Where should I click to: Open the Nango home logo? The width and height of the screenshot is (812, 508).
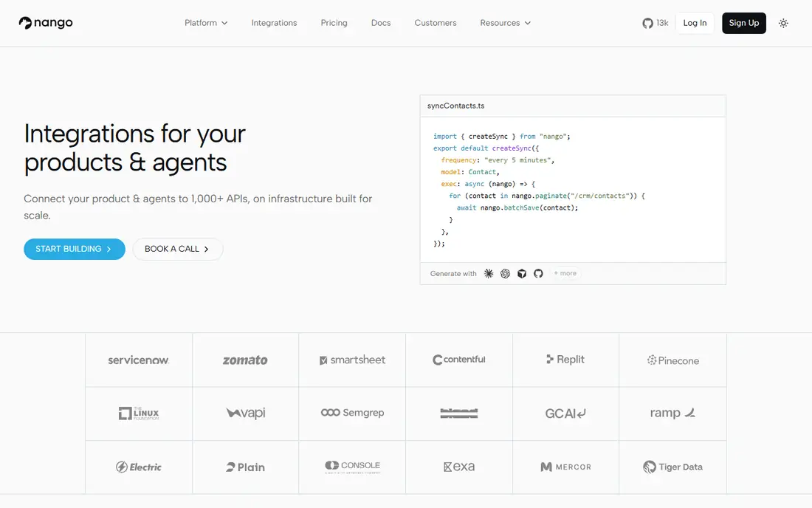pos(46,23)
